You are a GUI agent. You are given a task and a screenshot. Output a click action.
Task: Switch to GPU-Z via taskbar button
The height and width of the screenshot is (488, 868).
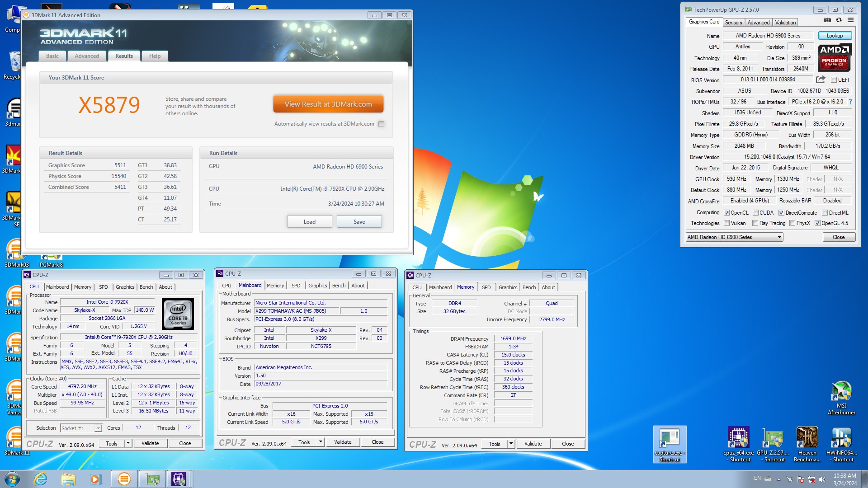(x=152, y=479)
